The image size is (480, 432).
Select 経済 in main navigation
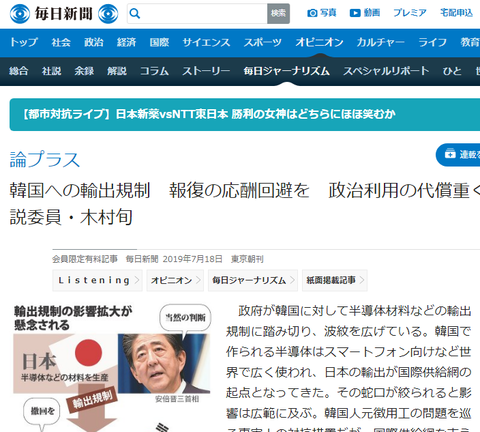click(126, 42)
